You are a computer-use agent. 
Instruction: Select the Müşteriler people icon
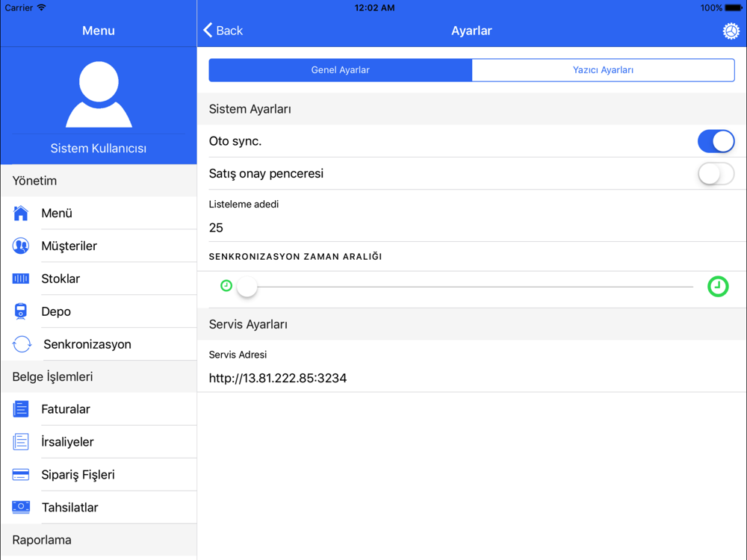tap(21, 246)
